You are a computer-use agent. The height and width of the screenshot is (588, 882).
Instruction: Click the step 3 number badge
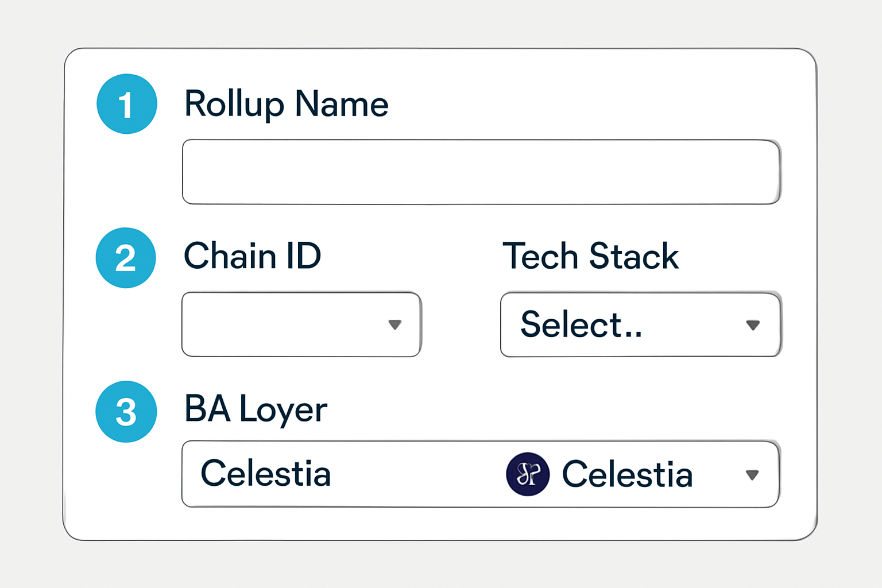tap(126, 411)
